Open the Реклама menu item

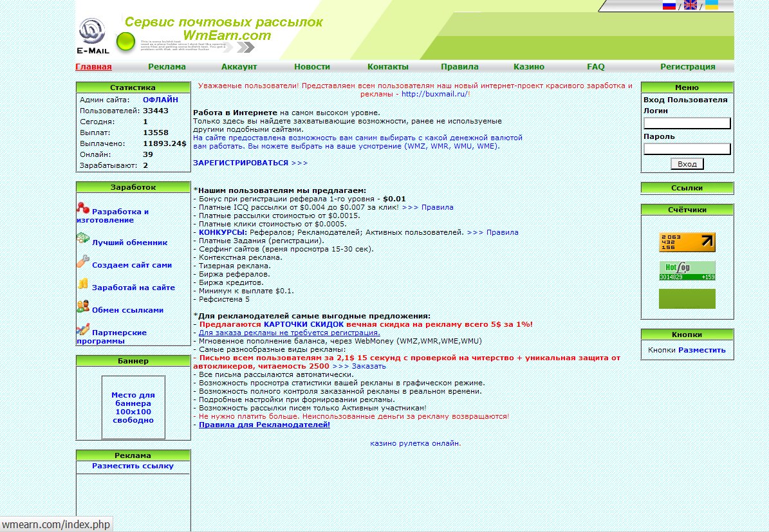point(167,67)
